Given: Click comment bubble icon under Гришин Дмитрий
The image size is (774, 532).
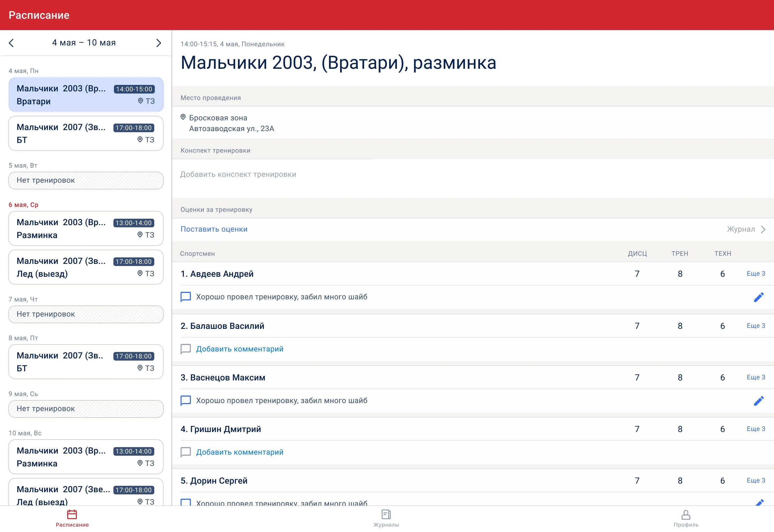Looking at the screenshot, I should click(x=186, y=452).
